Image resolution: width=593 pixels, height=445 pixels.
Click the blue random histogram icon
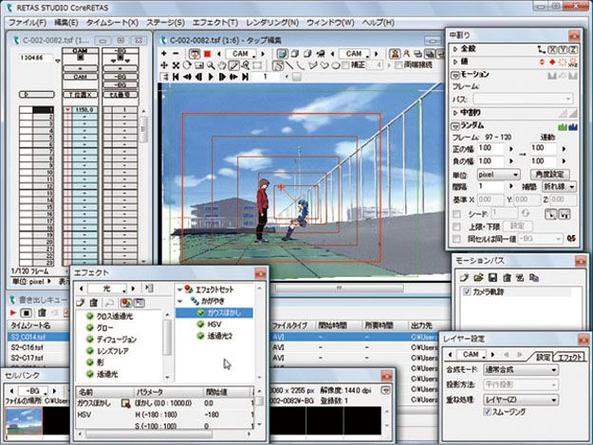[573, 127]
